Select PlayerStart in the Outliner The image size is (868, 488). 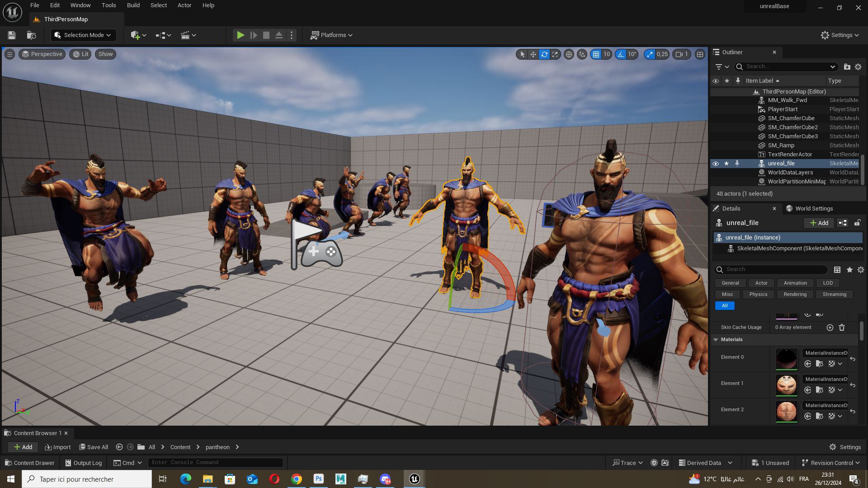pos(783,109)
